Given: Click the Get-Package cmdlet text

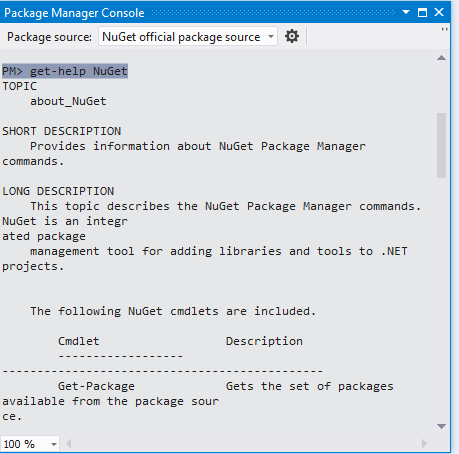Looking at the screenshot, I should [96, 386].
